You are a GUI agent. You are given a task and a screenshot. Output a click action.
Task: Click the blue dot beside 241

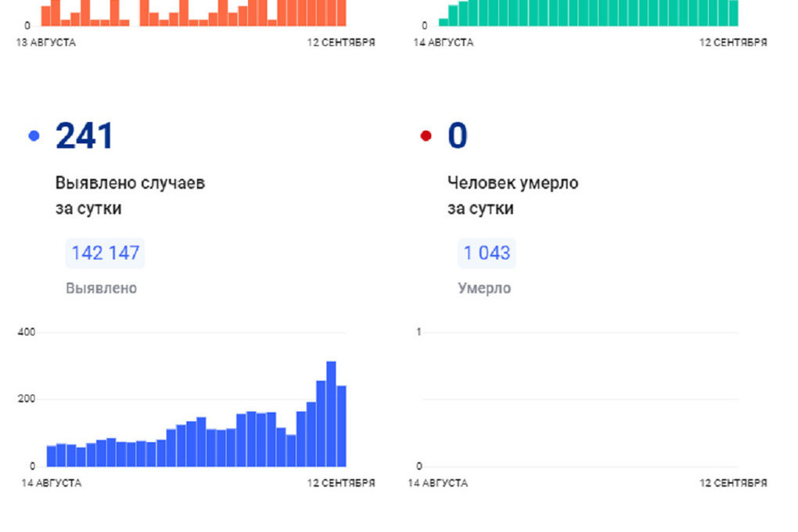(x=34, y=136)
